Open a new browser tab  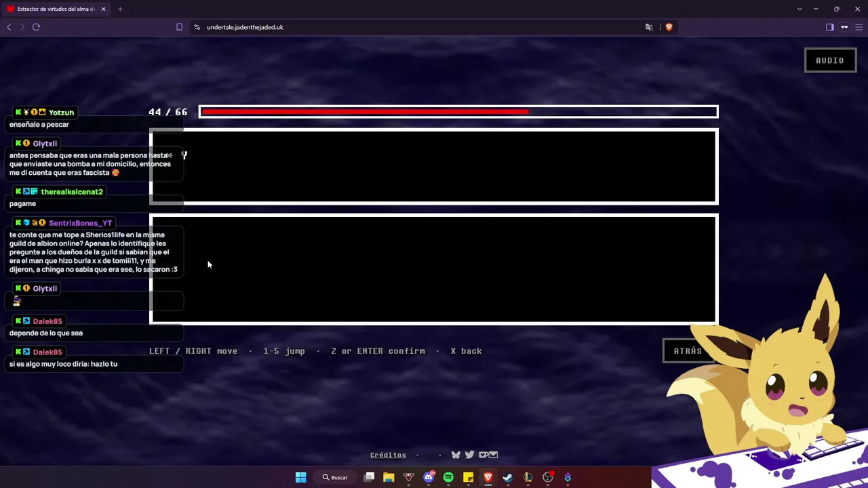[120, 9]
